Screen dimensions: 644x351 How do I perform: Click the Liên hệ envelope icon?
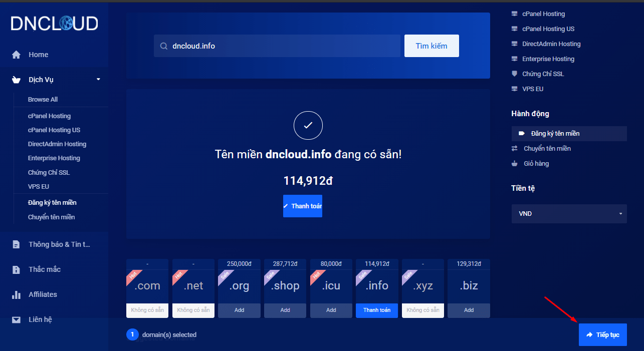point(17,319)
